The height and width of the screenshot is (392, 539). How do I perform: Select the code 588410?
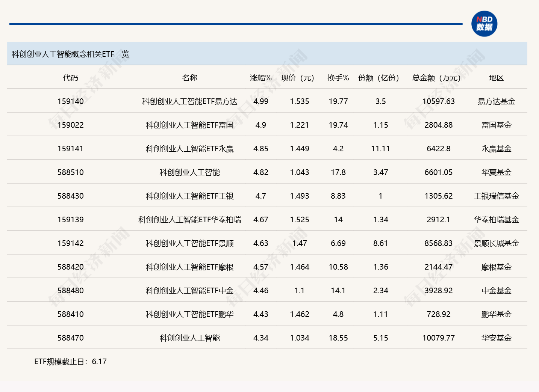coord(71,314)
